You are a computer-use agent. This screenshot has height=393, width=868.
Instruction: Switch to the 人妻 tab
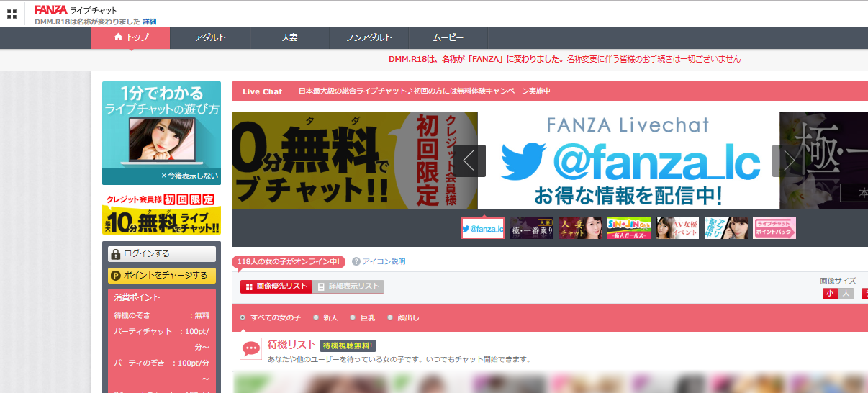(289, 38)
